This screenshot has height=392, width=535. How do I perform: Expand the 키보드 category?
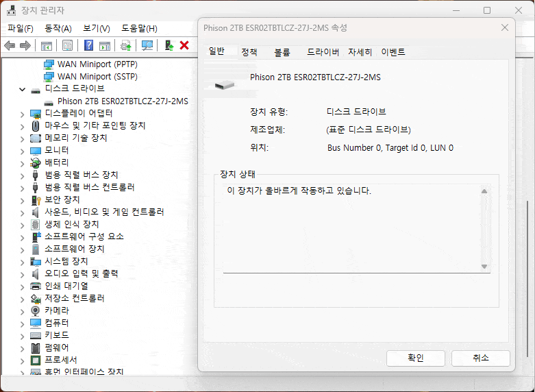[23, 336]
